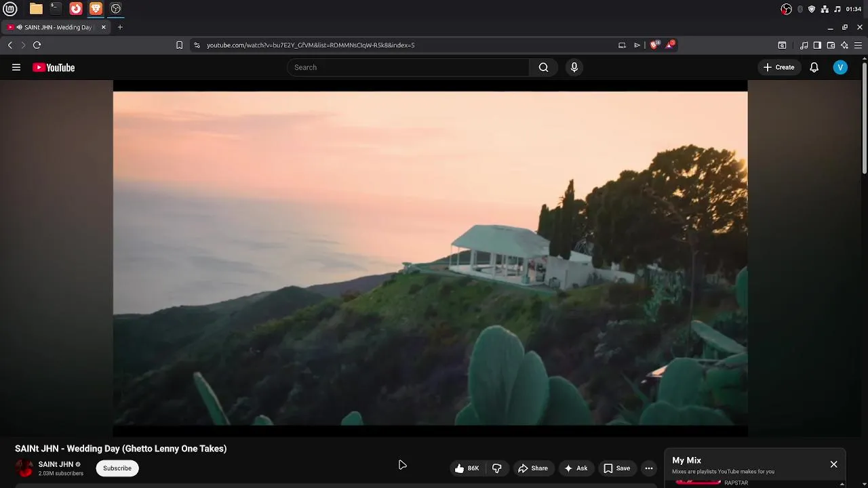Image resolution: width=868 pixels, height=488 pixels.
Task: Click the video player to pause
Action: [x=430, y=258]
